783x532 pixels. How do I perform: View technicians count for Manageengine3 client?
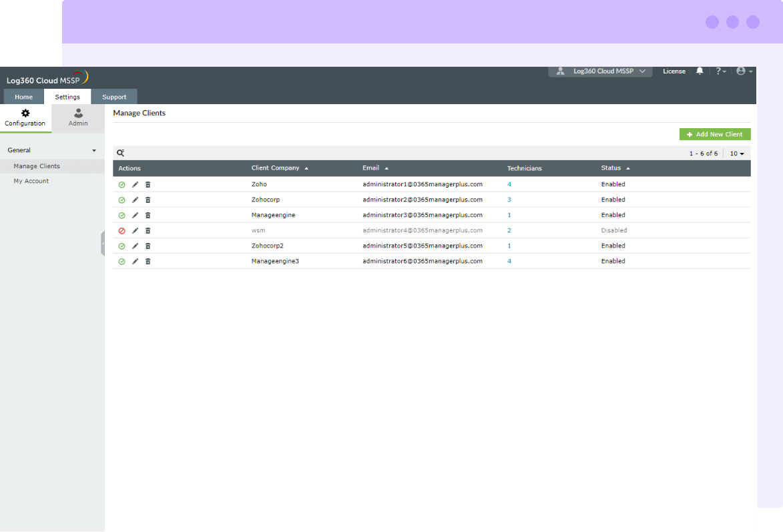tap(509, 261)
